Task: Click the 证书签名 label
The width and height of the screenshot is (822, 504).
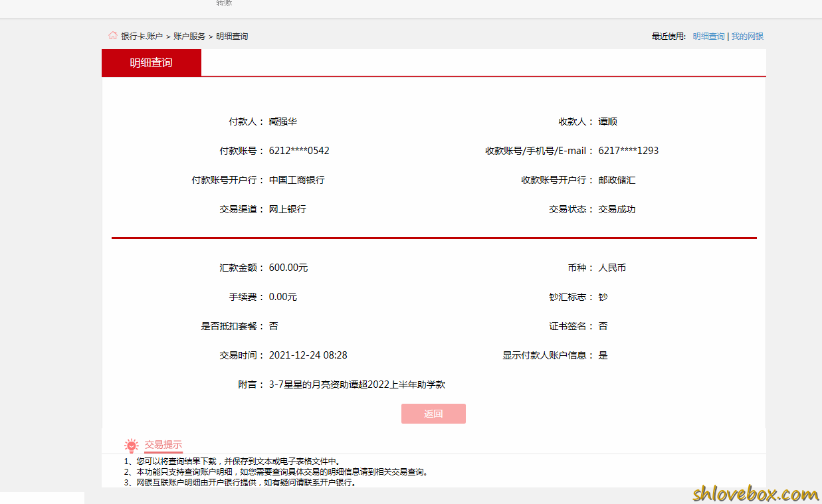Action: [x=571, y=326]
